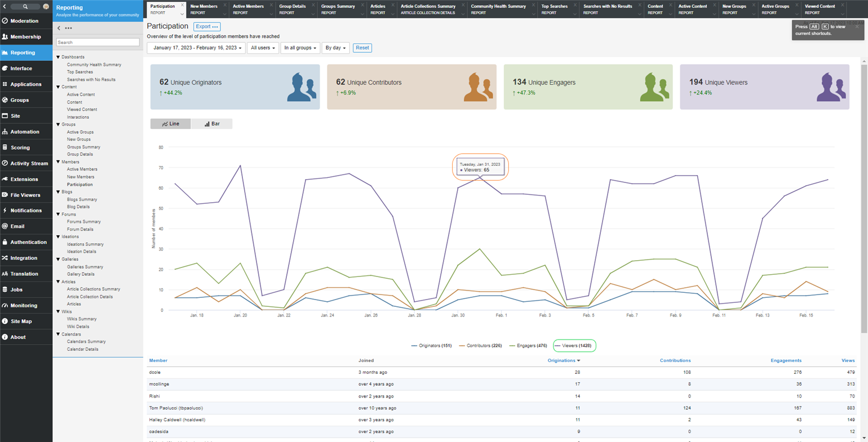Open the Site section icon

5,115
